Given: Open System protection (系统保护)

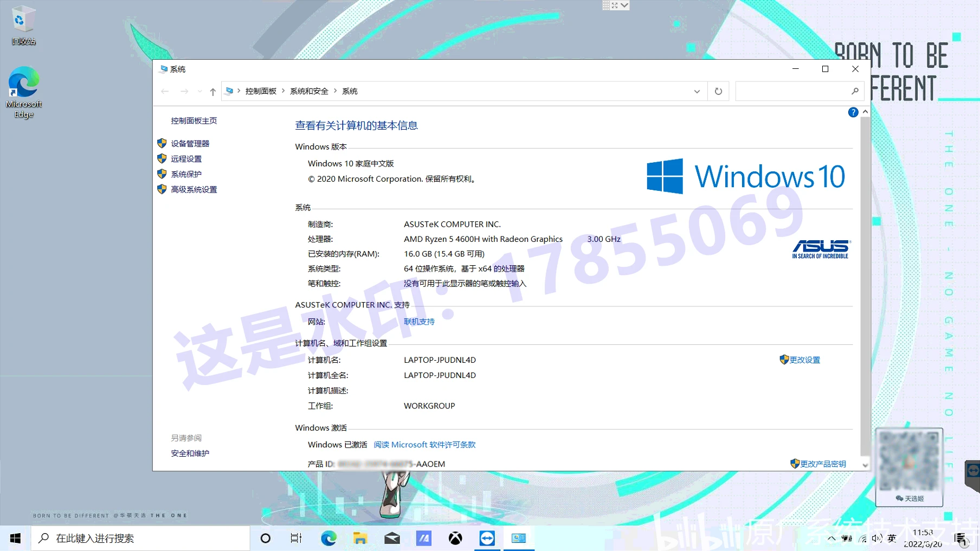Looking at the screenshot, I should [x=186, y=174].
